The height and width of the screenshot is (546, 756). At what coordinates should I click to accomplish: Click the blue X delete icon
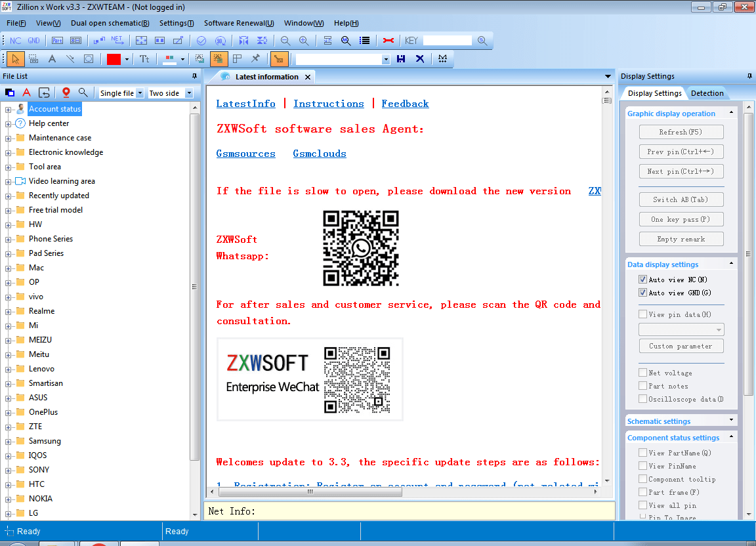tap(420, 59)
